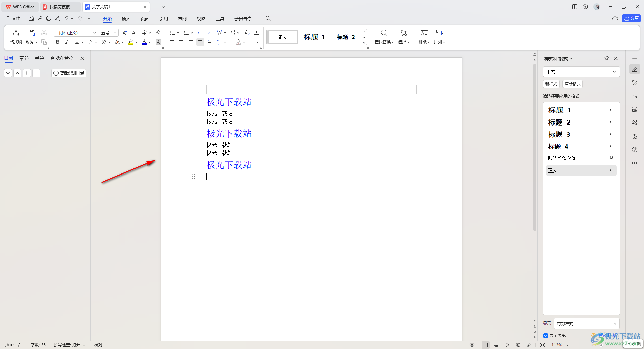644x349 pixels.
Task: Toggle Bold formatting
Action: pyautogui.click(x=58, y=42)
